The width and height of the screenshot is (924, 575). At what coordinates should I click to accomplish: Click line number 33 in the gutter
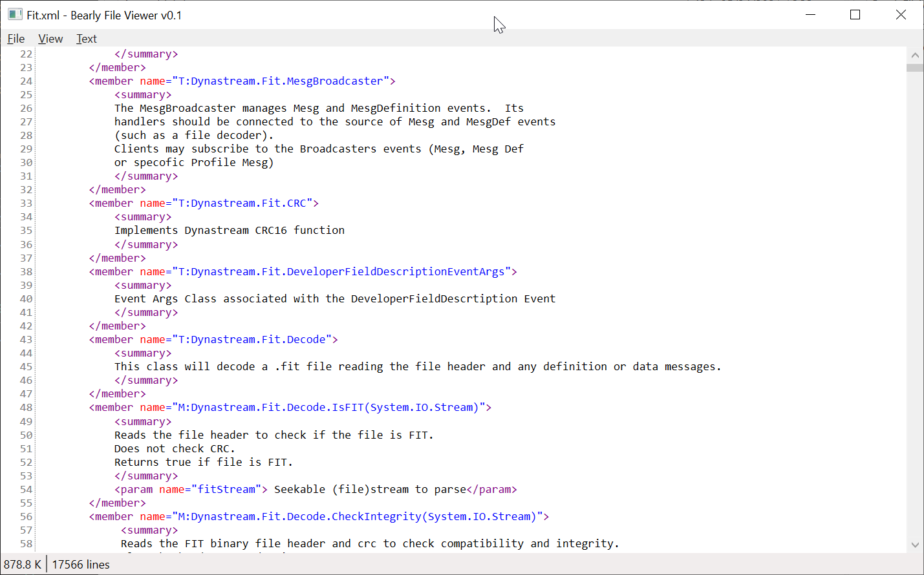(26, 203)
